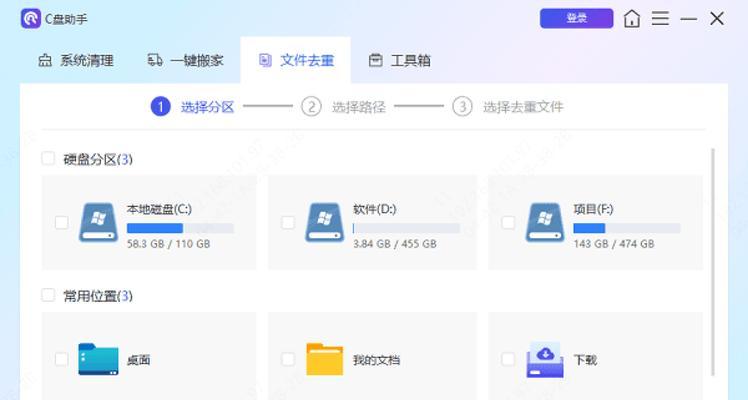748x400 pixels.
Task: Click the vertical scrollbar on the right
Action: pos(713,262)
